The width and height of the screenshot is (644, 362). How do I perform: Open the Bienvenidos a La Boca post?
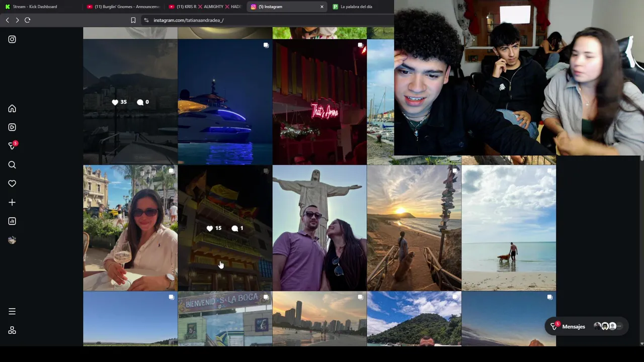pyautogui.click(x=225, y=319)
